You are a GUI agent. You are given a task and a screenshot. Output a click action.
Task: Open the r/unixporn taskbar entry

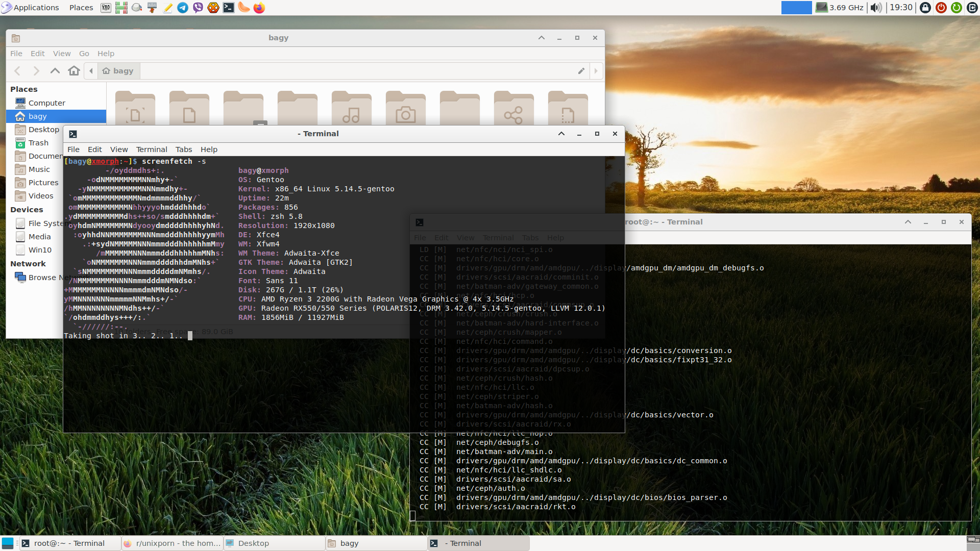[x=171, y=543]
